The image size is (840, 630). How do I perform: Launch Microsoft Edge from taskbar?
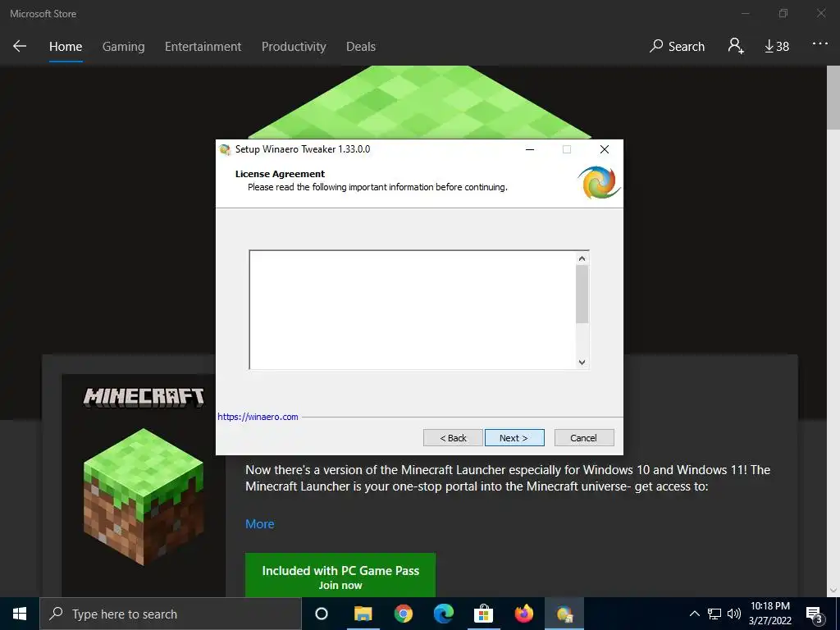pos(444,614)
